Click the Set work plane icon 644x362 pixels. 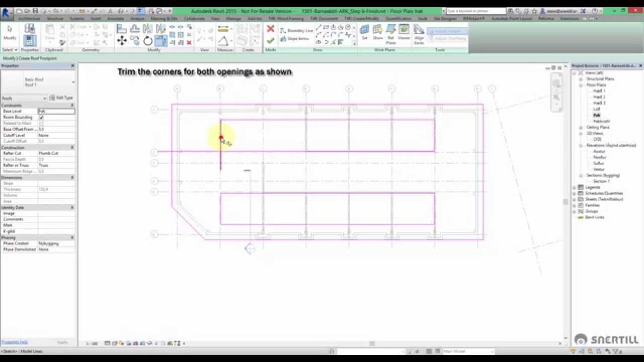click(365, 32)
